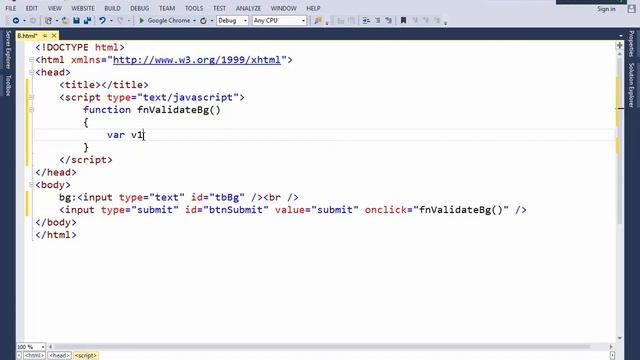The height and width of the screenshot is (360, 640).
Task: Open the TEAM menu
Action: [x=167, y=8]
